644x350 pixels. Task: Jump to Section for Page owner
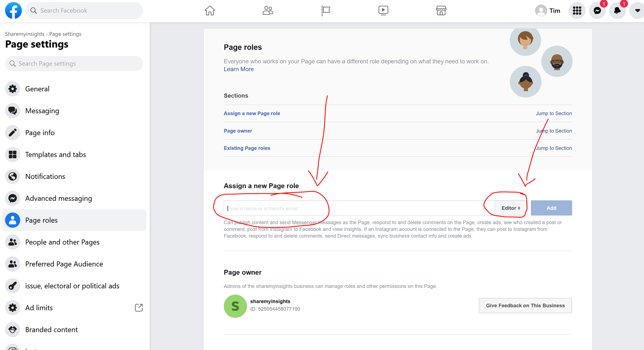554,131
